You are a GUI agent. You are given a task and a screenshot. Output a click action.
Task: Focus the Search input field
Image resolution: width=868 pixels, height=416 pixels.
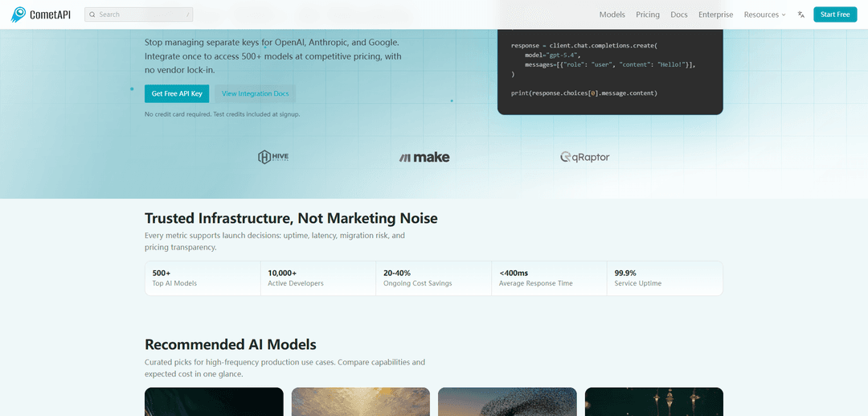pyautogui.click(x=138, y=14)
